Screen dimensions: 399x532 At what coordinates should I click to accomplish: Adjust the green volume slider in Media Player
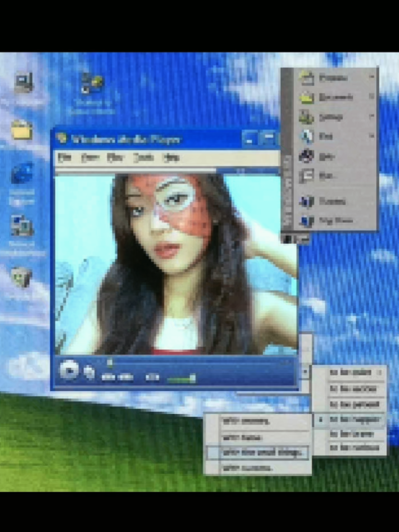tap(181, 378)
